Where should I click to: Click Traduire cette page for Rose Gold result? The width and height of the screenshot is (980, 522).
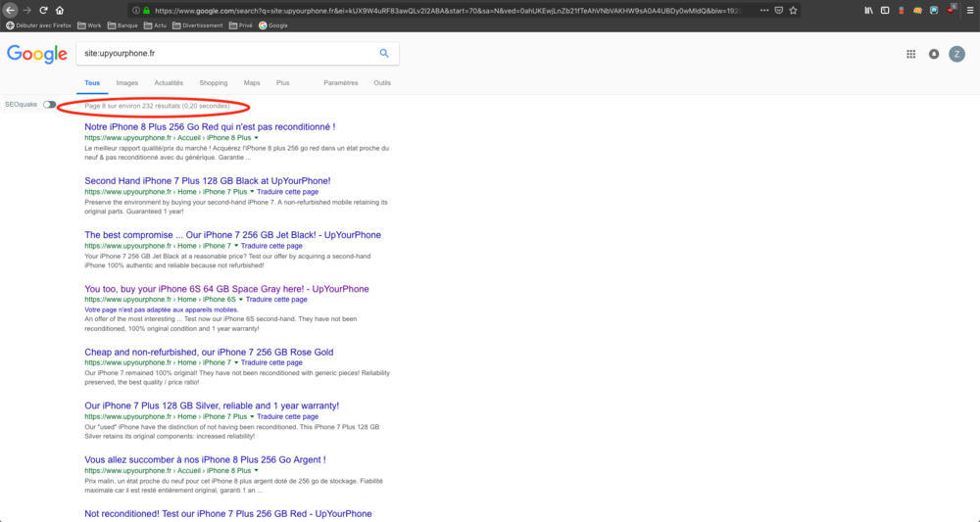(x=271, y=362)
